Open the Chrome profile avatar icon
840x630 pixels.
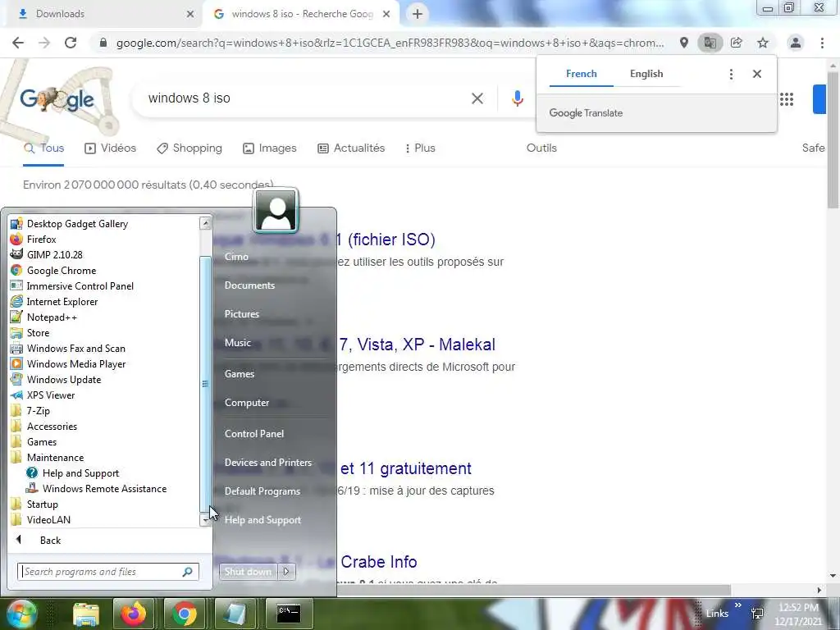pos(796,43)
